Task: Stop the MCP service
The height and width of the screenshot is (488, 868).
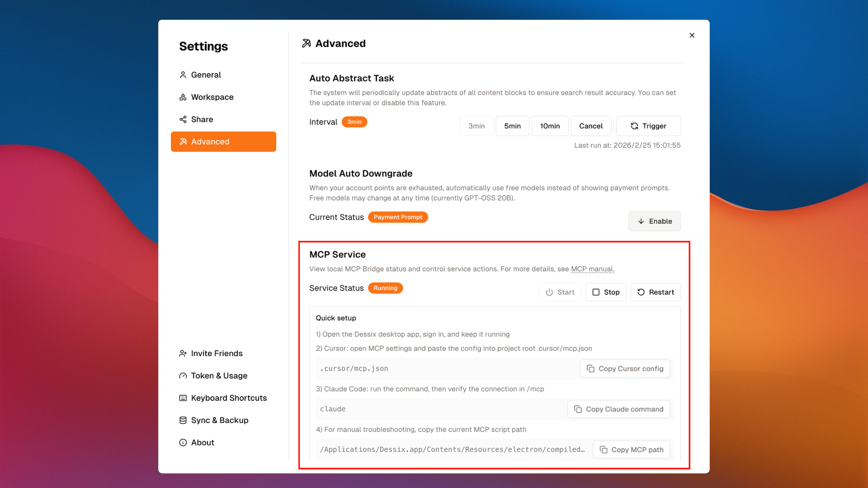Action: (605, 292)
